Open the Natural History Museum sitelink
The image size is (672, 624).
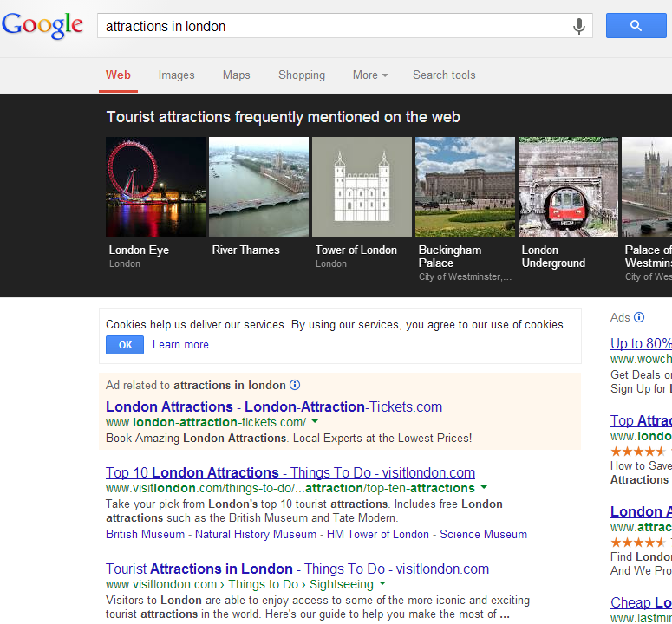[256, 535]
